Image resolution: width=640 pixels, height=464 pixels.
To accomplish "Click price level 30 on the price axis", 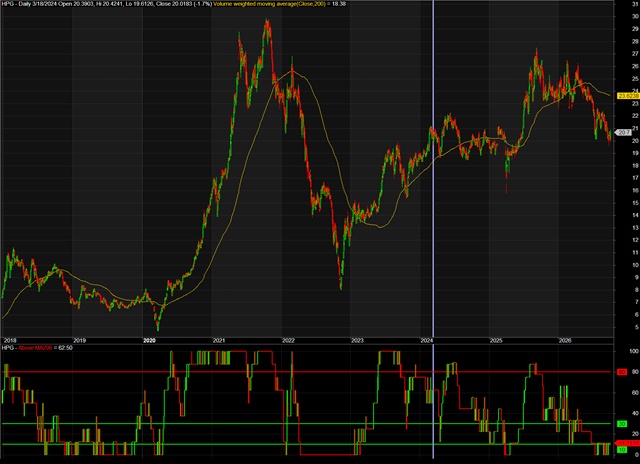I will [635, 16].
